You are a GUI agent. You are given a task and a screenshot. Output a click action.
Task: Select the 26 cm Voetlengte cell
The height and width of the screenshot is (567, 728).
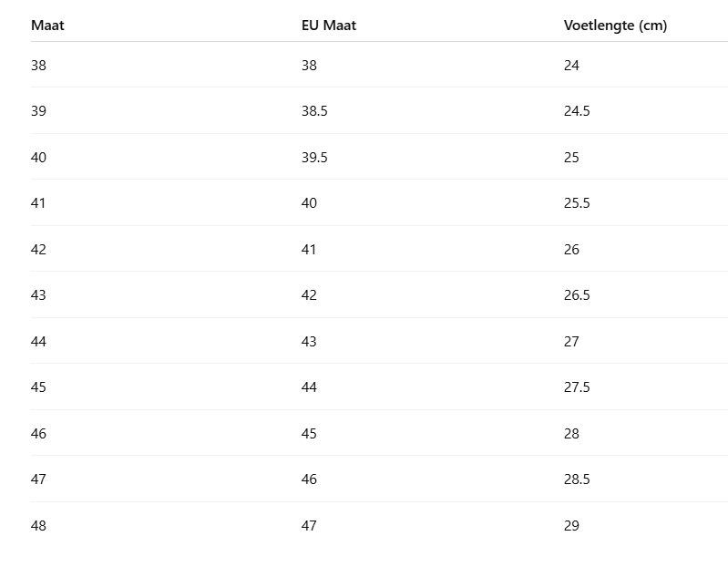click(571, 250)
